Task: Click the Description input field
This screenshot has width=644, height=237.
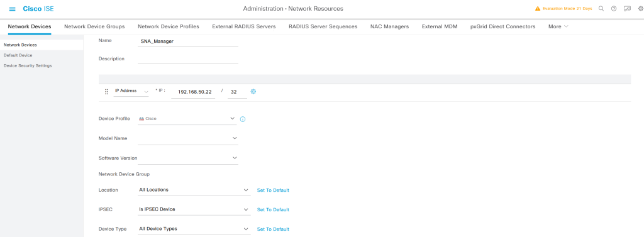Action: 188,58
